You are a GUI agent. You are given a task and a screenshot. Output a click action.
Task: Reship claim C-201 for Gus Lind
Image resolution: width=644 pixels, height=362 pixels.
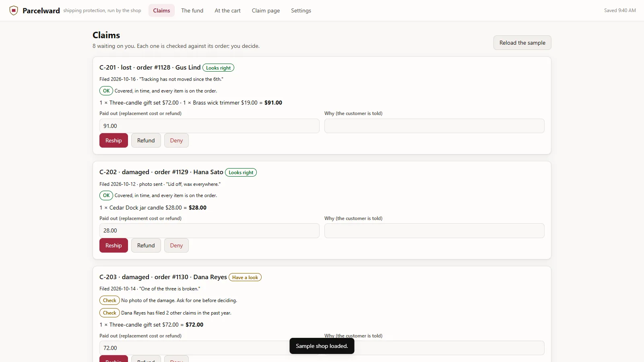pos(114,140)
